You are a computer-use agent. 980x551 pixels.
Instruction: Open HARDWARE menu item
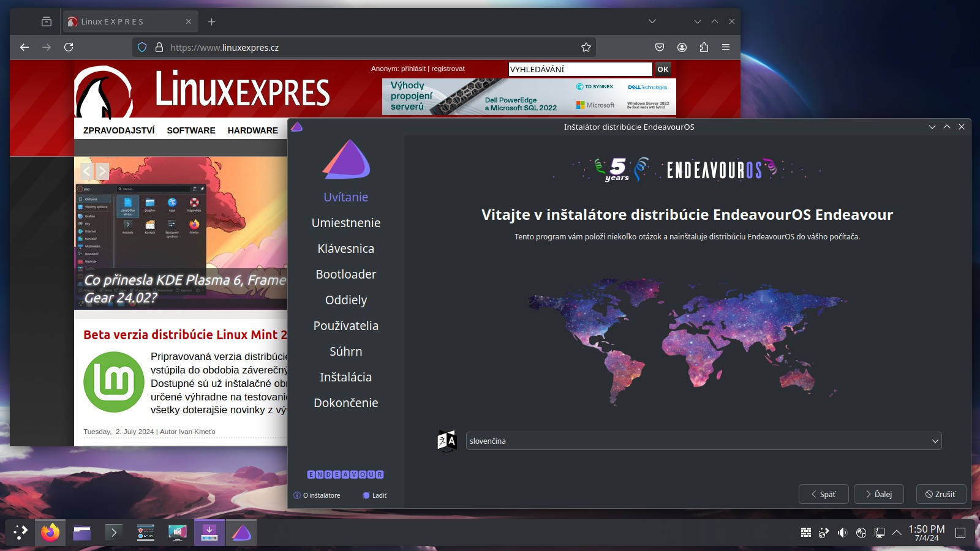tap(253, 130)
